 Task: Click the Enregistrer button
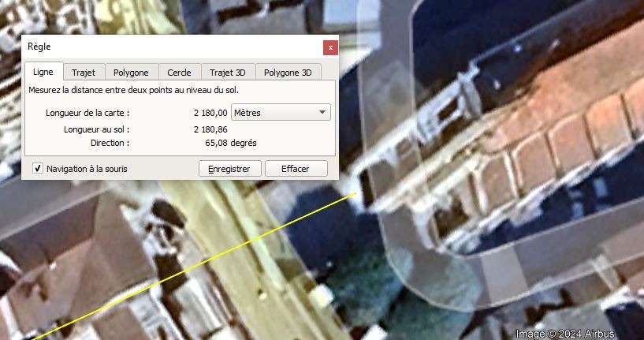pyautogui.click(x=230, y=169)
